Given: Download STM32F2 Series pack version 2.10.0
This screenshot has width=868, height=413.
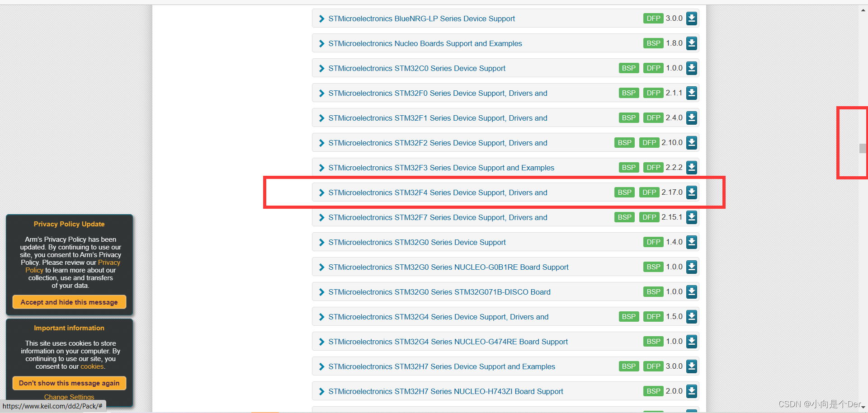Looking at the screenshot, I should (x=691, y=143).
